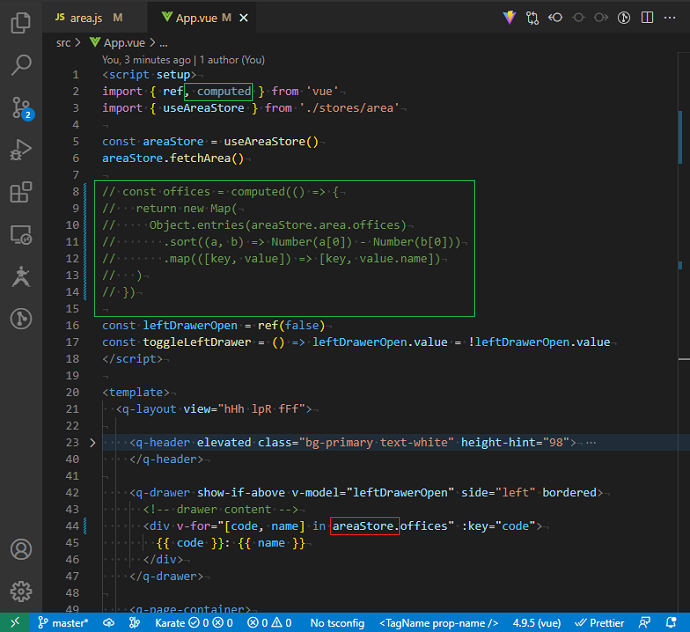Viewport: 690px width, 632px height.
Task: Open the Manage settings gear
Action: (x=21, y=592)
